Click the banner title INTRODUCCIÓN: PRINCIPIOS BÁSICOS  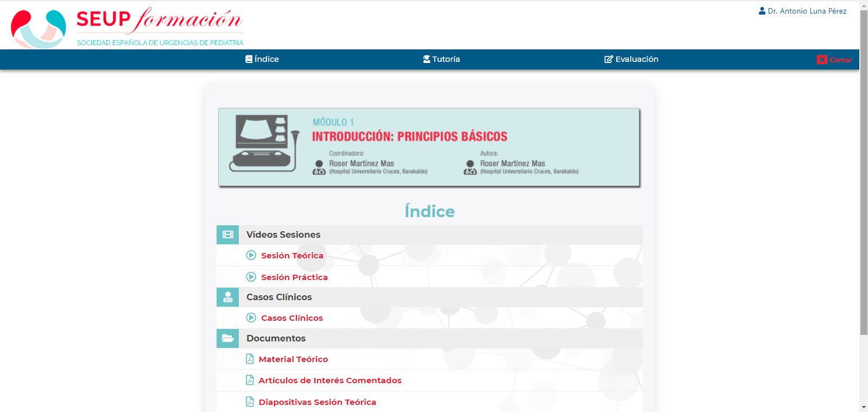[x=409, y=136]
